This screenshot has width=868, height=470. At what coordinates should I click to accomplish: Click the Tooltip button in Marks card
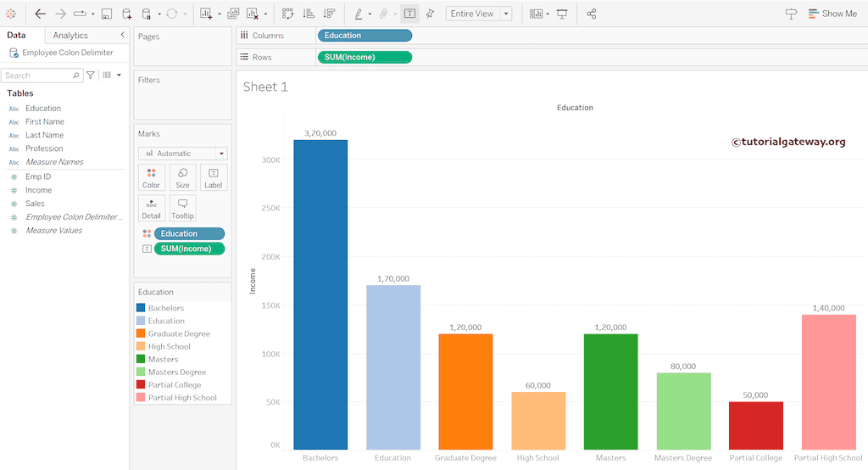pos(183,209)
